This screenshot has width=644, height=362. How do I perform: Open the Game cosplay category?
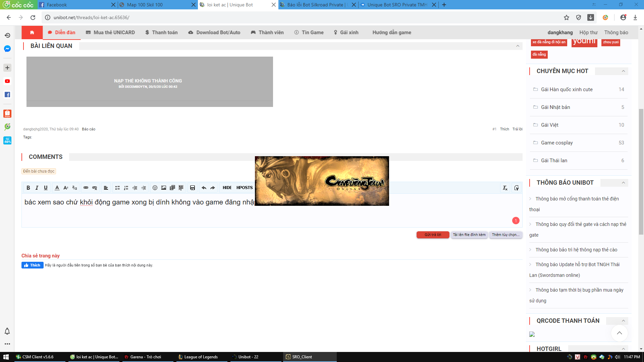click(557, 143)
